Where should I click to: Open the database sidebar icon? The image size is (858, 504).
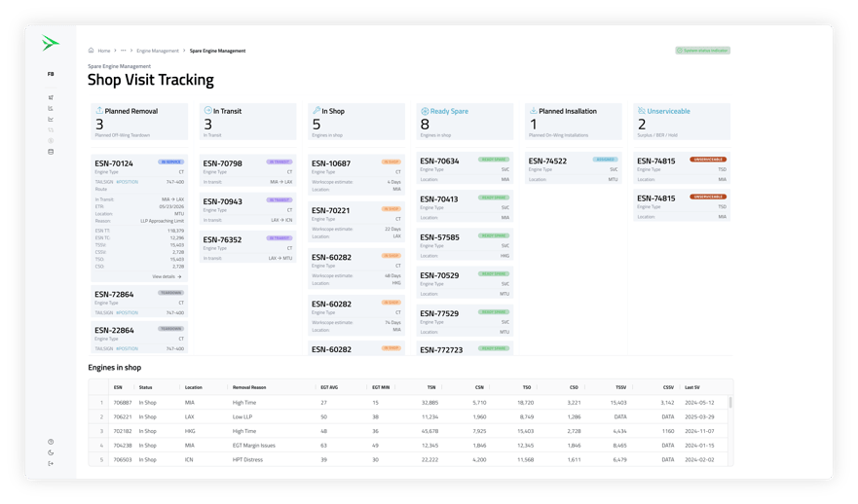[51, 152]
